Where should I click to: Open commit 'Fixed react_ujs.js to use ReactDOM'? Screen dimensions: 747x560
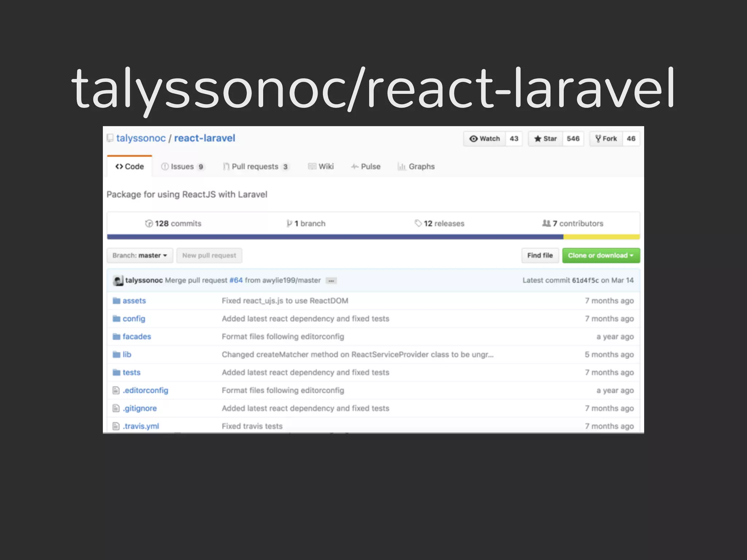coord(285,301)
